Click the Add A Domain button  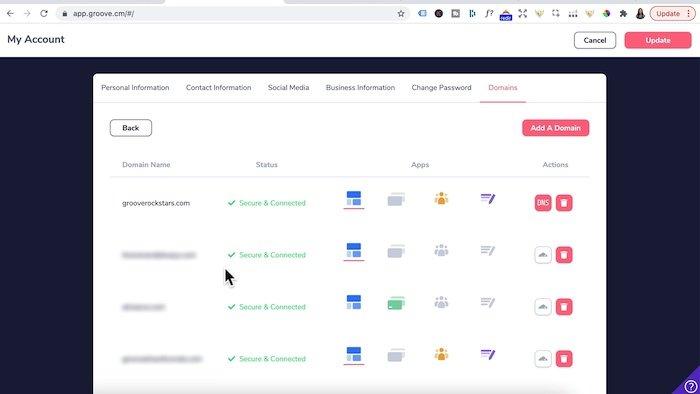coord(555,128)
